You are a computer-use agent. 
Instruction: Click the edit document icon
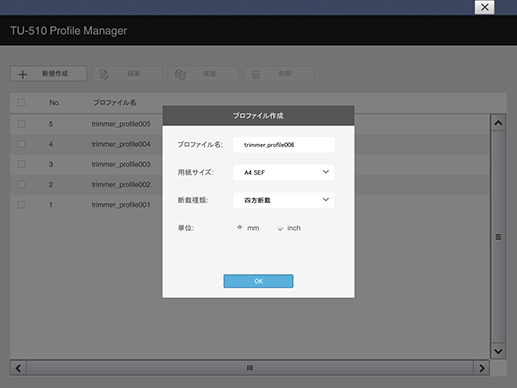[104, 74]
